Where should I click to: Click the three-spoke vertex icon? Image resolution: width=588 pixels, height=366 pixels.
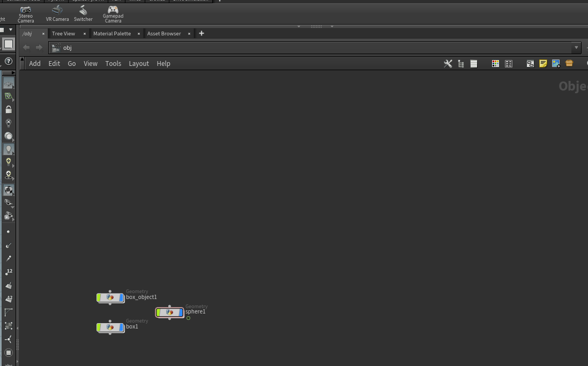8,339
